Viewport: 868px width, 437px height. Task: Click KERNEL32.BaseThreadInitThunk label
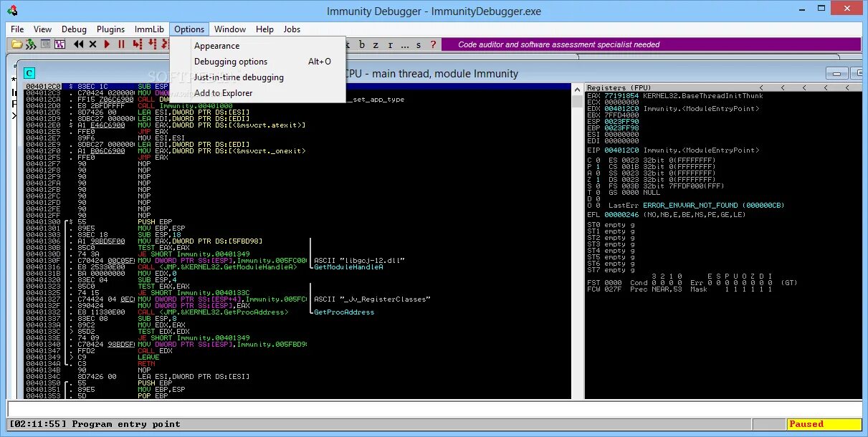[703, 96]
